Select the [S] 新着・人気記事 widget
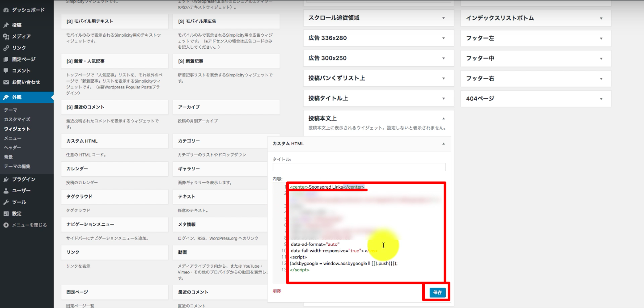The image size is (644, 308). tap(114, 61)
